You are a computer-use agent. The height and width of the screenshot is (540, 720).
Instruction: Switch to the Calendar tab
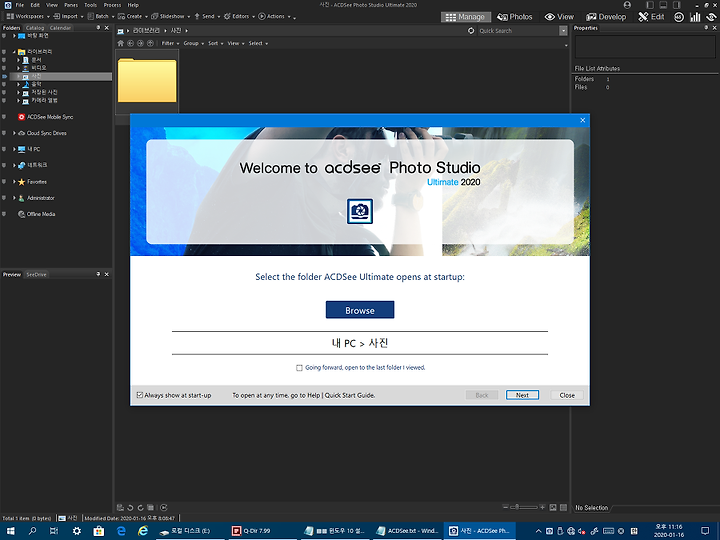coord(60,28)
